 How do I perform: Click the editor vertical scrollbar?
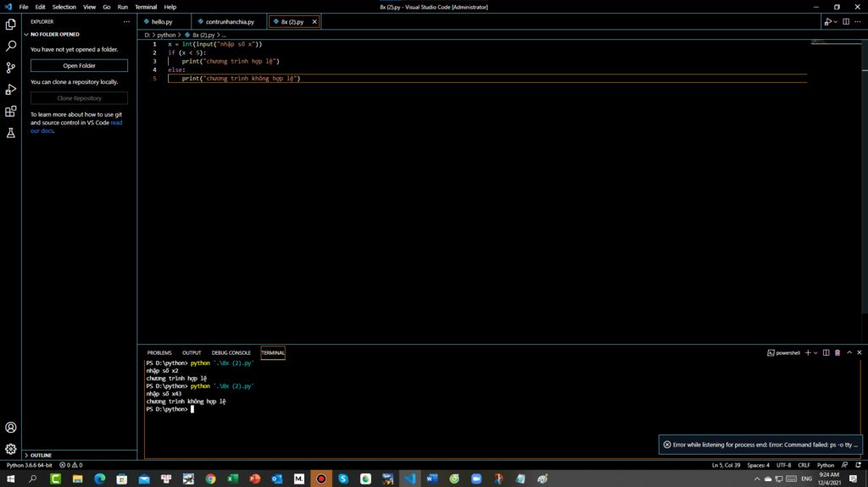tap(865, 177)
